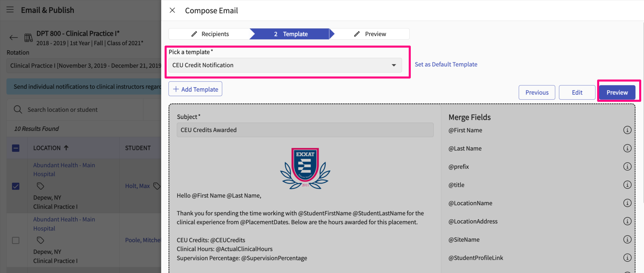Click the EXXAT logo in email body

pyautogui.click(x=305, y=168)
